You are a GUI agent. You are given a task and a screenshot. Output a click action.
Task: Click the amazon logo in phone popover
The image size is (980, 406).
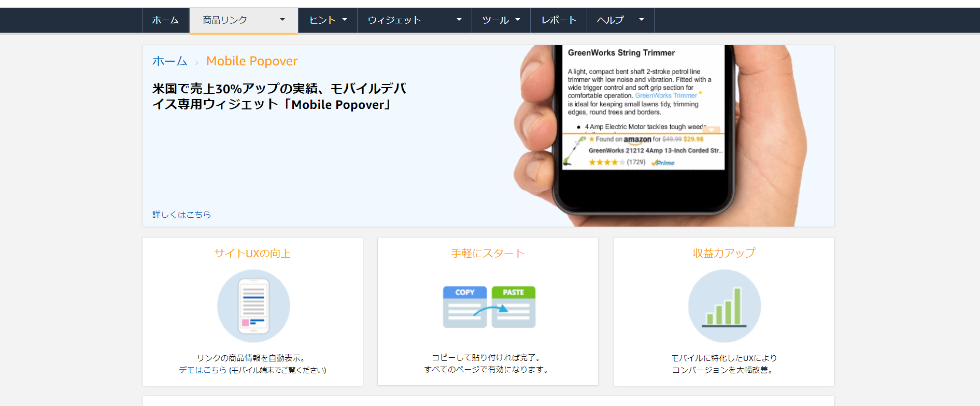pos(637,139)
